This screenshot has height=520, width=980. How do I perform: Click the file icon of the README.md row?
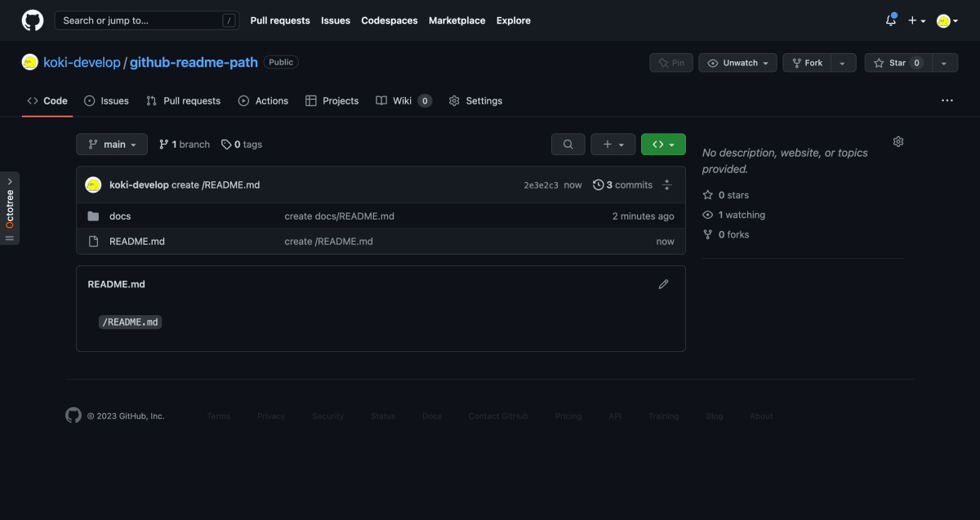coord(93,242)
